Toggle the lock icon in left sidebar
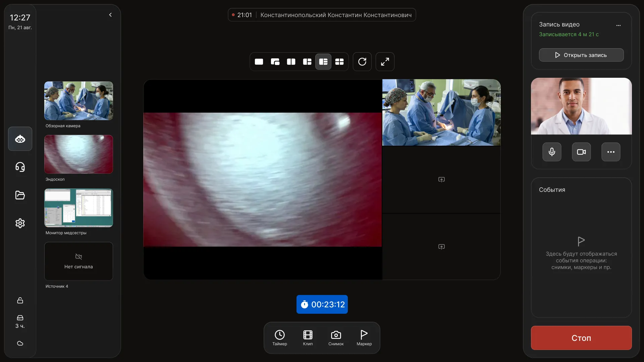The image size is (644, 362). (x=20, y=300)
